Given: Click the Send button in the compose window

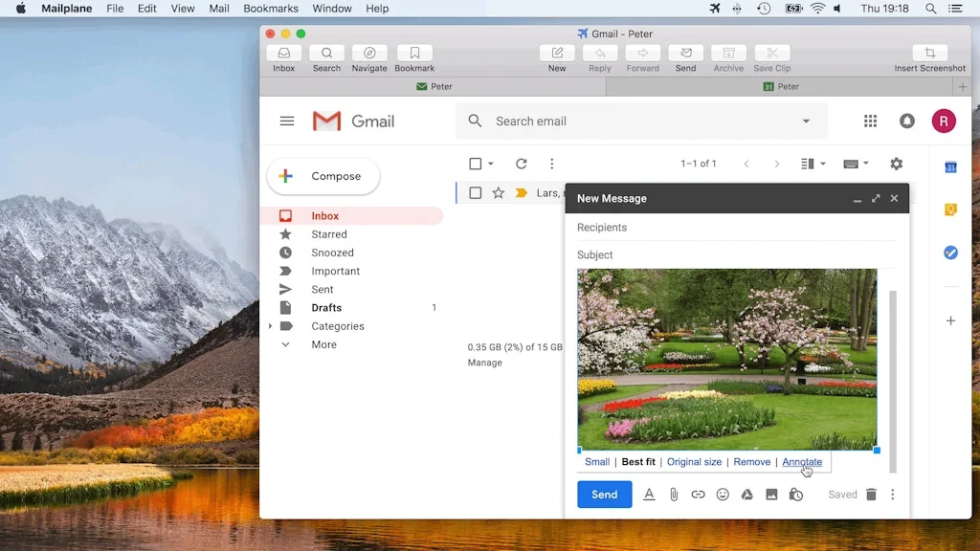Looking at the screenshot, I should tap(604, 494).
